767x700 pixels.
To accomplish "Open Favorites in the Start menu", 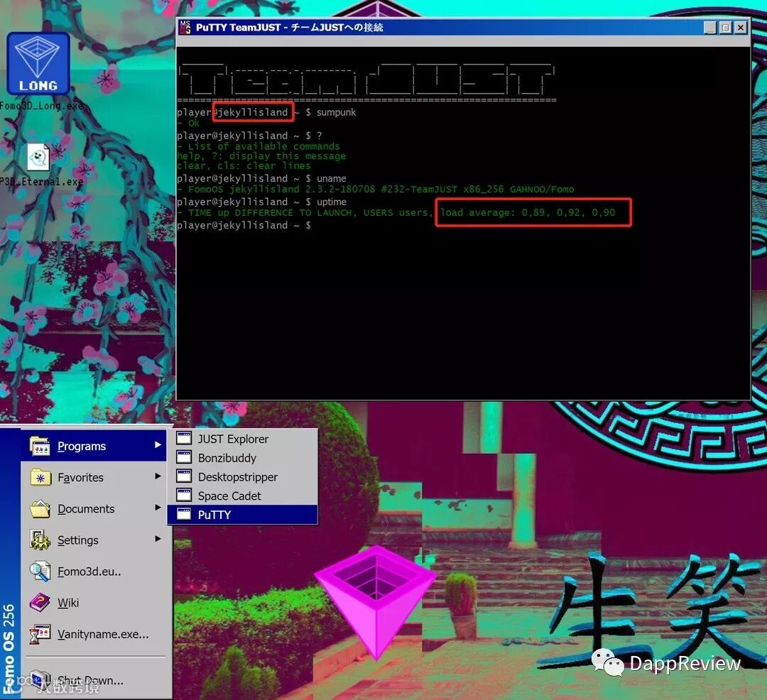I will point(94,477).
